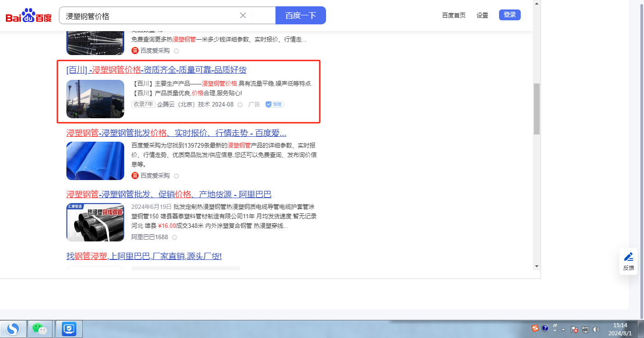Open the volume speaker tray icon
The height and width of the screenshot is (338, 644).
596,329
